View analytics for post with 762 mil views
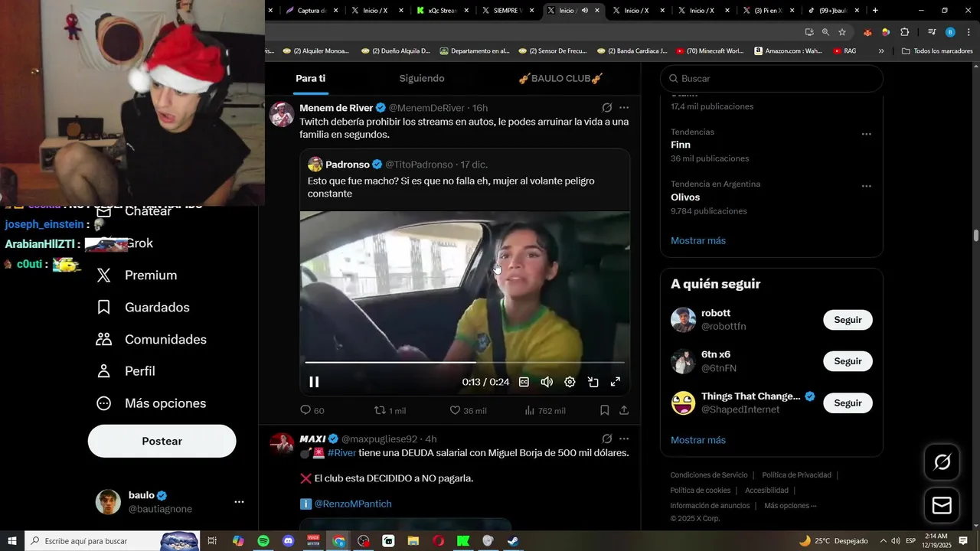The width and height of the screenshot is (980, 551). 545,410
